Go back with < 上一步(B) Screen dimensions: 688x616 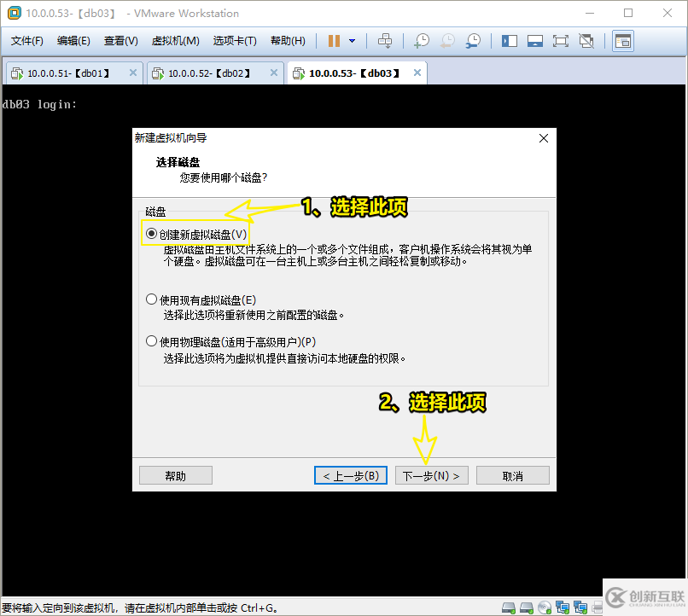pos(351,476)
